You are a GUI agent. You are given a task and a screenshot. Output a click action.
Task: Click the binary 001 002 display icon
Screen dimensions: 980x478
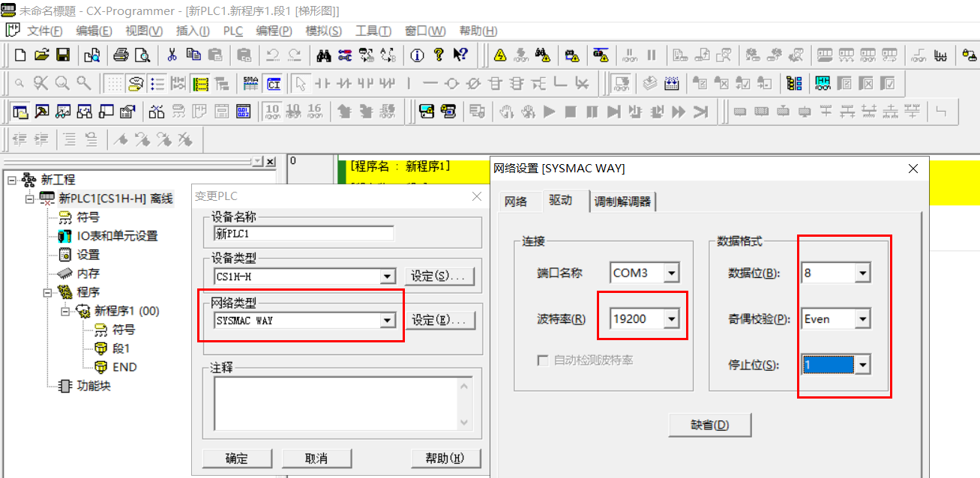(x=244, y=112)
